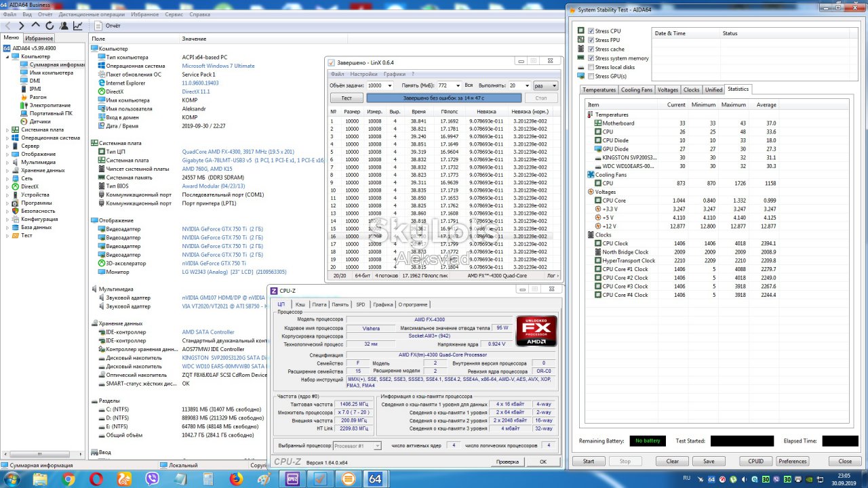Image resolution: width=868 pixels, height=488 pixels.
Task: Open Microsoft Windows 7 Ultimate link
Action: coord(218,66)
